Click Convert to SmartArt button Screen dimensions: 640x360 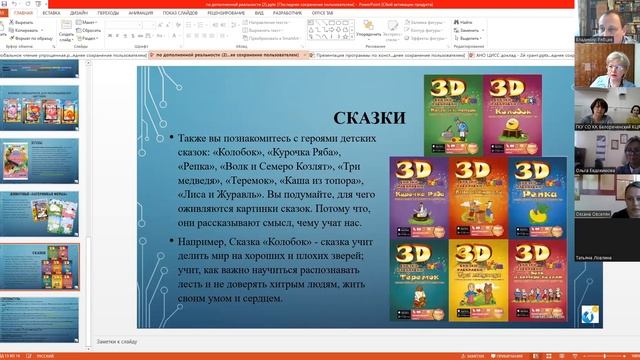click(x=271, y=38)
